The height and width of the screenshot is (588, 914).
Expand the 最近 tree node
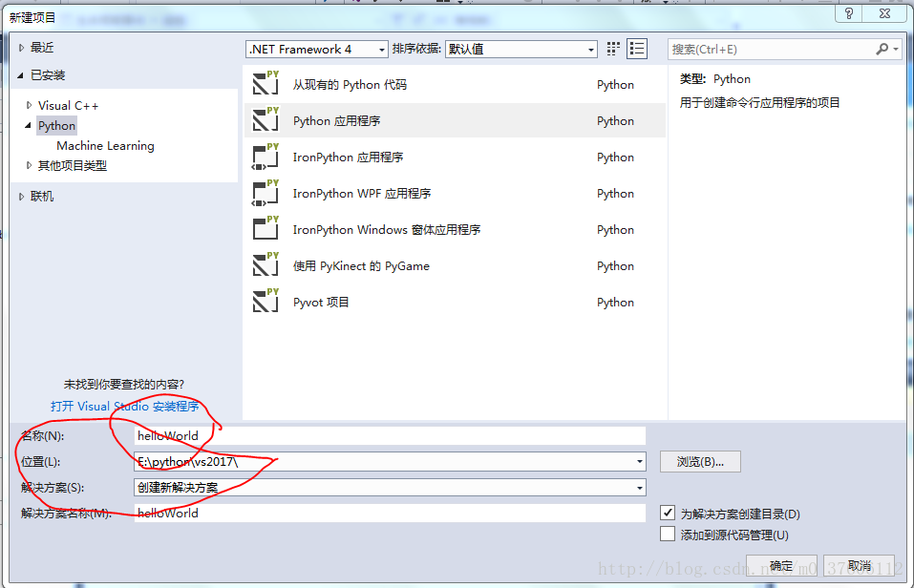22,48
